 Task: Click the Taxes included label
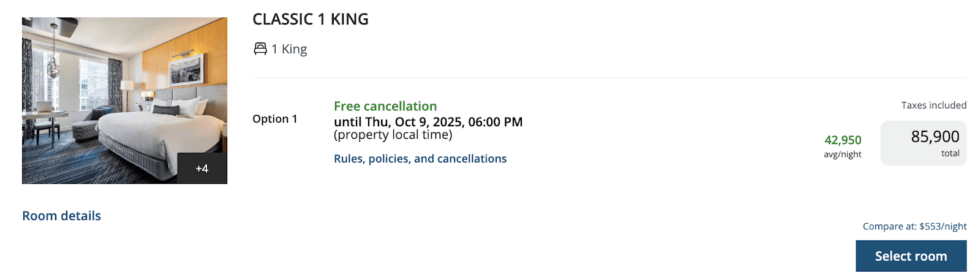point(934,105)
